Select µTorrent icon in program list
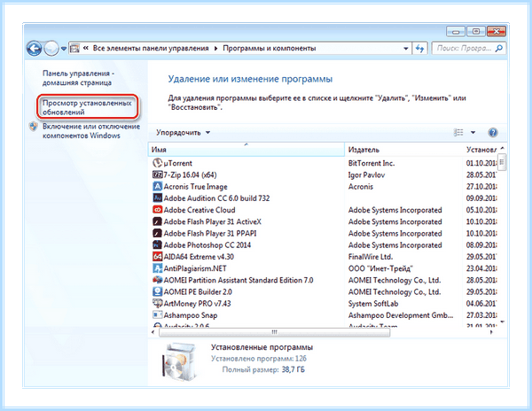Viewport: 532px width, 411px height. pos(157,163)
